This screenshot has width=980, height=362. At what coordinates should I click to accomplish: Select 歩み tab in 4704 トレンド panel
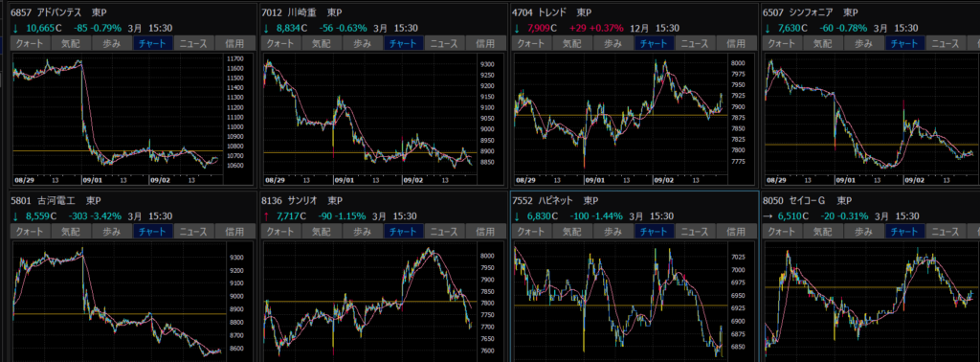point(613,43)
